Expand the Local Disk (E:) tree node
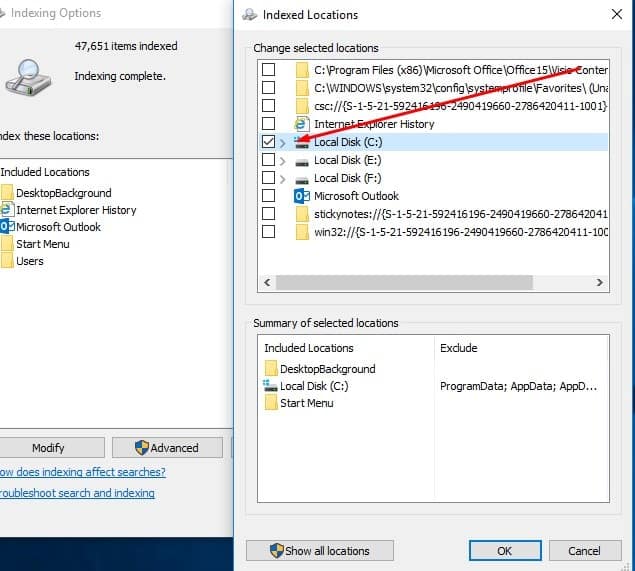The width and height of the screenshot is (635, 571). tap(283, 161)
